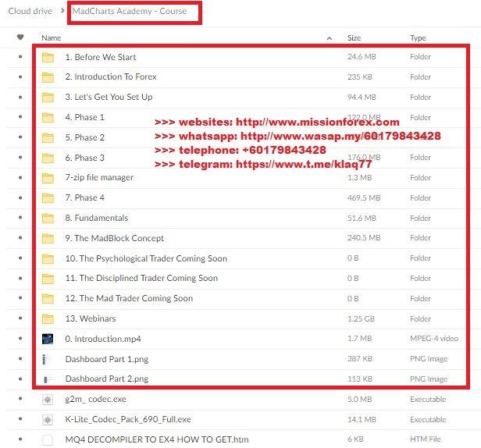Click the folder icon for Before We Start
Screen dimensions: 481x448
click(48, 57)
